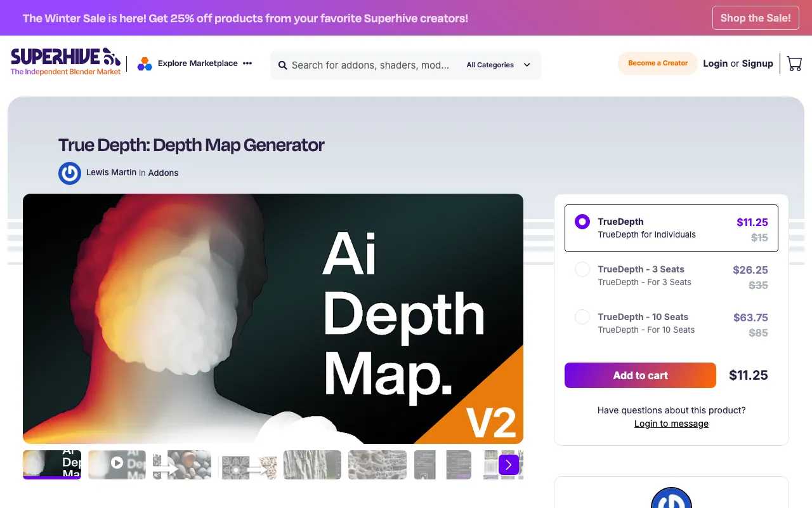The image size is (812, 508).
Task: Click the Superhive logo
Action: coord(65,62)
